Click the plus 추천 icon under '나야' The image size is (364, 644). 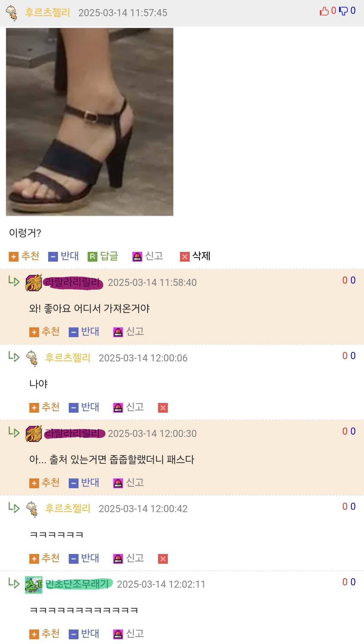(x=34, y=408)
